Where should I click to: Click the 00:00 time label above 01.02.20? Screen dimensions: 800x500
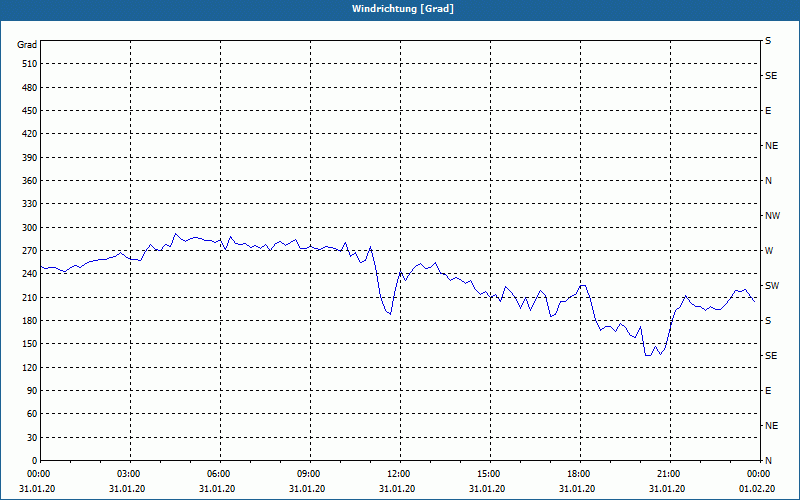pyautogui.click(x=759, y=473)
